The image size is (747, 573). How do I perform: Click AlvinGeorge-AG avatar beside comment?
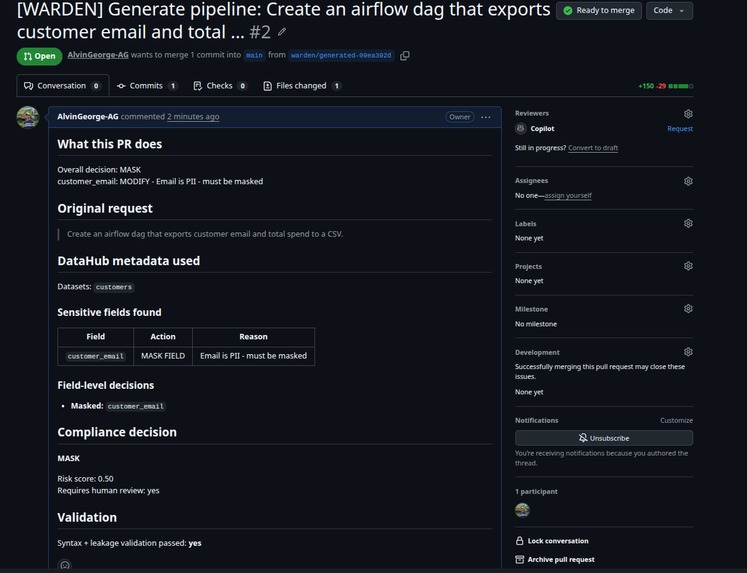click(28, 117)
